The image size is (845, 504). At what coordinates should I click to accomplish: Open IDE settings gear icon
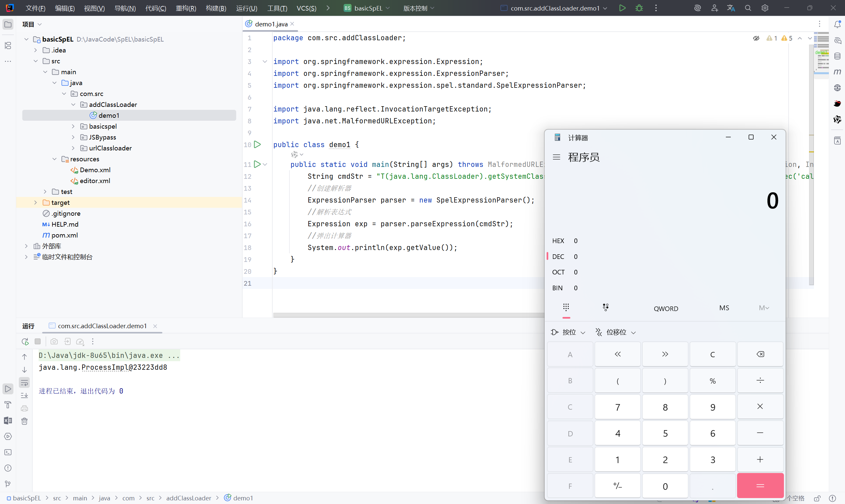765,8
